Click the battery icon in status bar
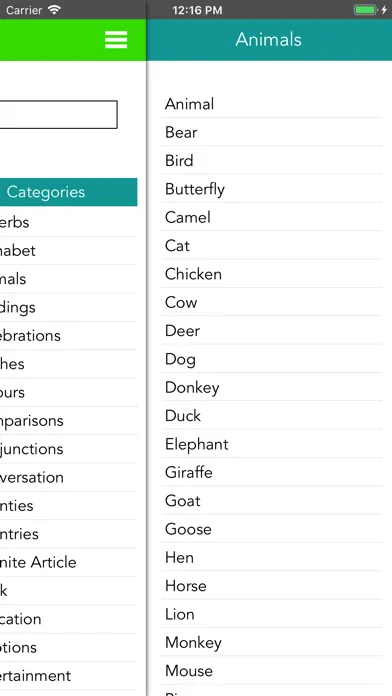Screen dimensions: 392x696 pyautogui.click(x=365, y=10)
